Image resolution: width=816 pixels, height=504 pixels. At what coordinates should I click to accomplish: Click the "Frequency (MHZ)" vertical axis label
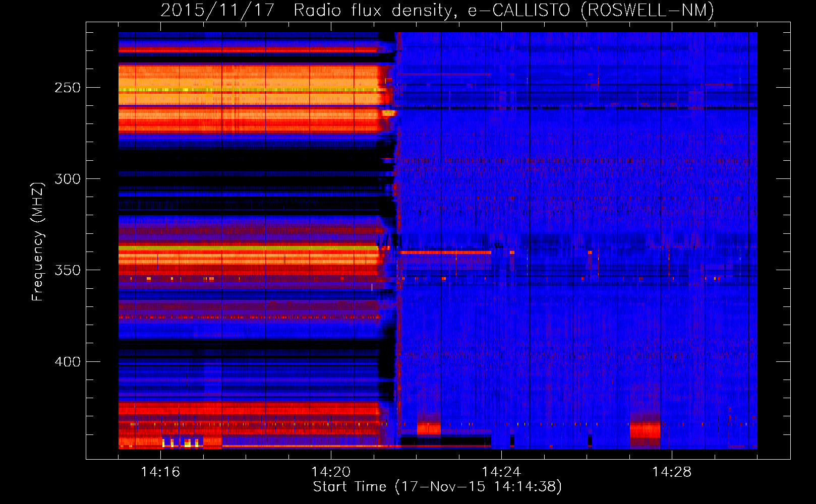pyautogui.click(x=38, y=242)
